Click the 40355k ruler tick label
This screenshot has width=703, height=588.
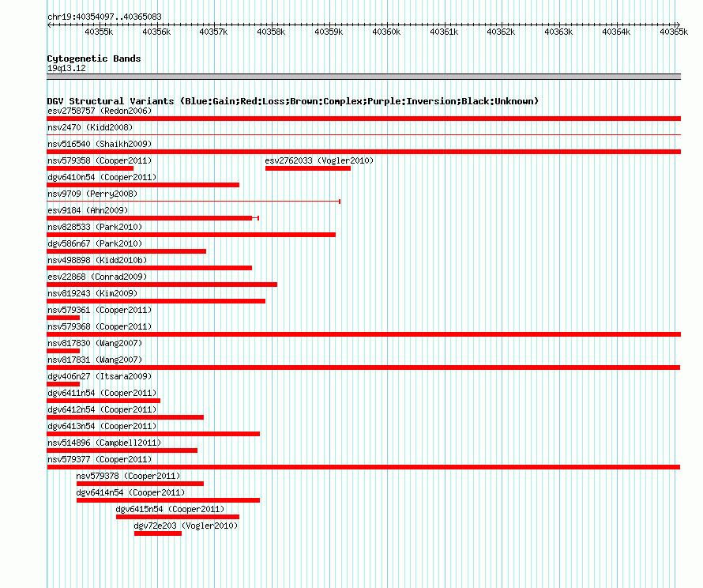coord(99,32)
